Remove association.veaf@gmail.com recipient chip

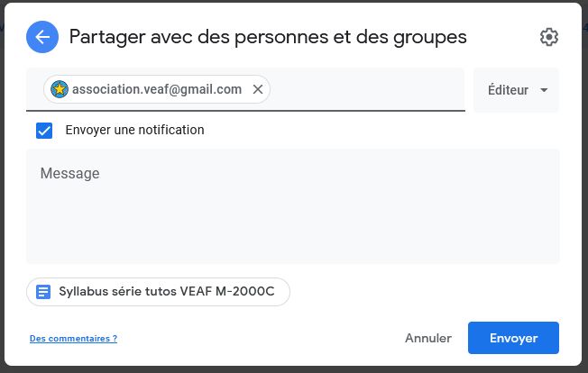[x=258, y=89]
